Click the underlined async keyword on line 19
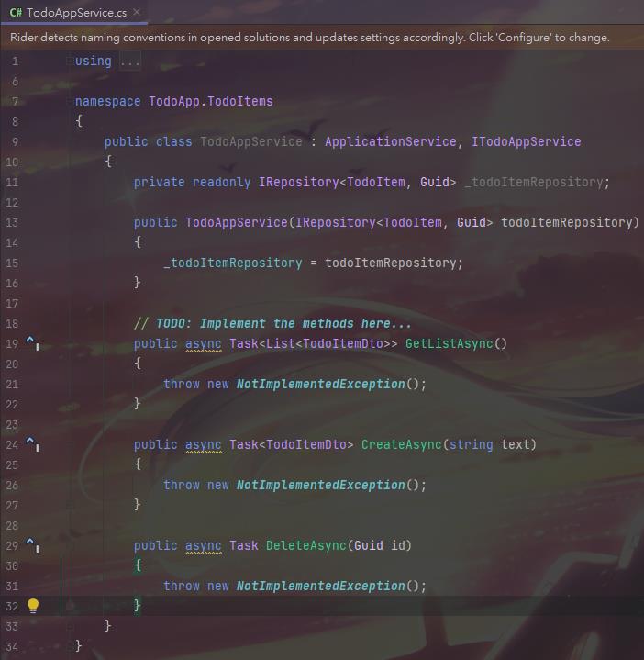The image size is (644, 660). tap(203, 343)
